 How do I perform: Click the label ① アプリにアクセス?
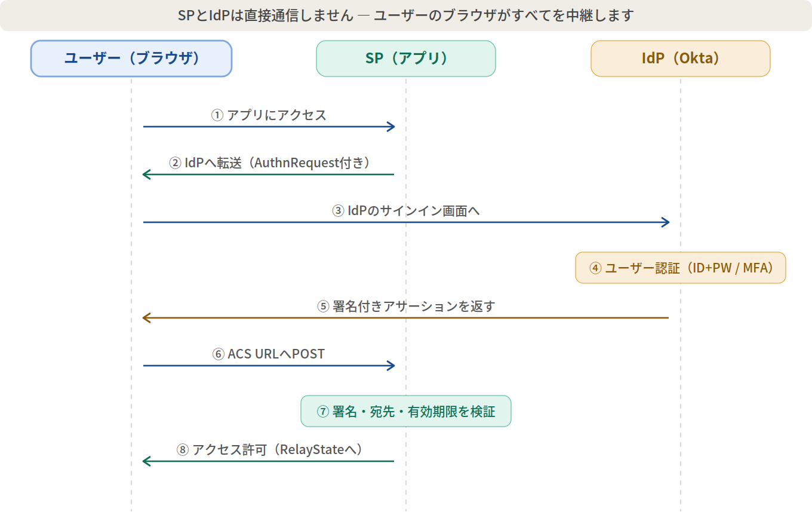(269, 115)
